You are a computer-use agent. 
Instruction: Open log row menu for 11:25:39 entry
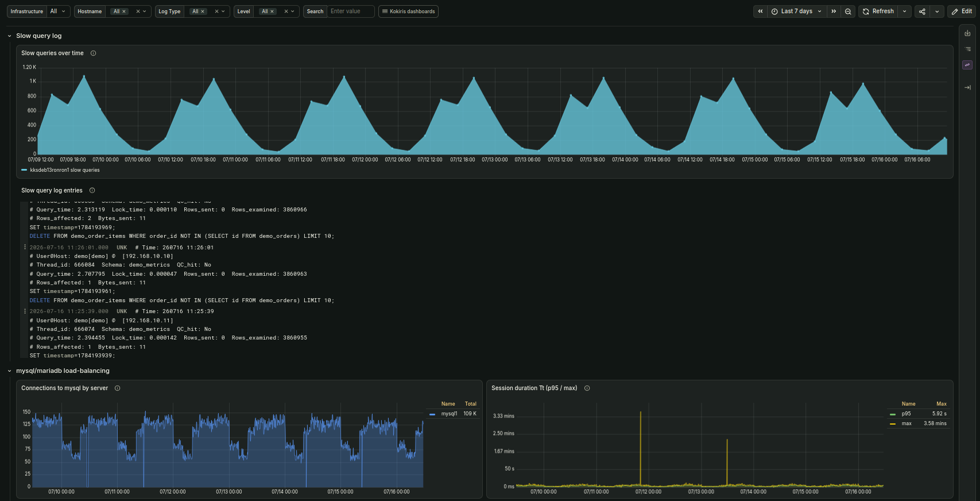coord(25,311)
